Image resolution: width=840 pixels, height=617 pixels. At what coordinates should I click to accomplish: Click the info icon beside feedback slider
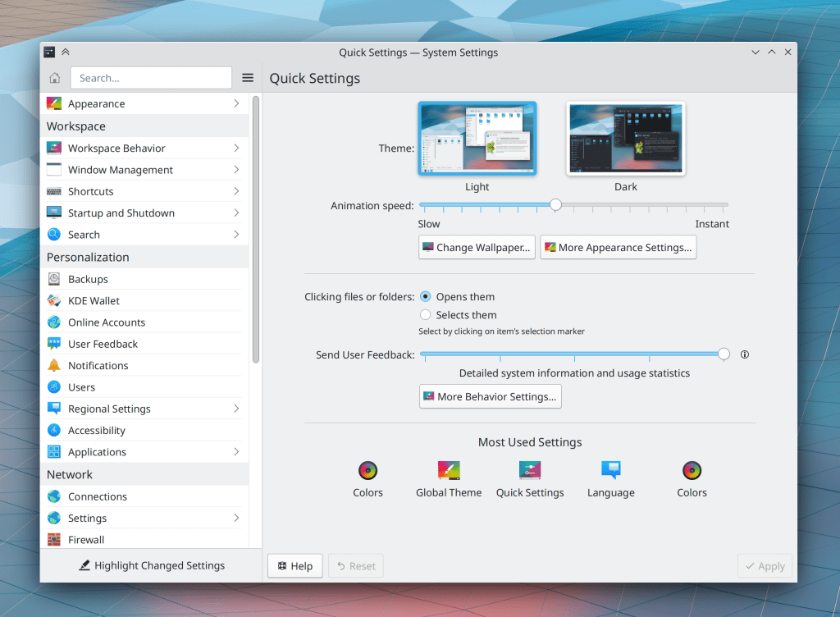tap(745, 355)
